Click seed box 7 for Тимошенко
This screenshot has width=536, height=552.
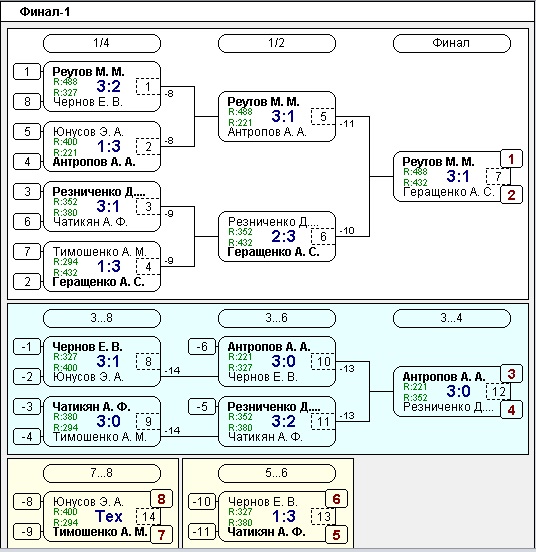click(27, 252)
